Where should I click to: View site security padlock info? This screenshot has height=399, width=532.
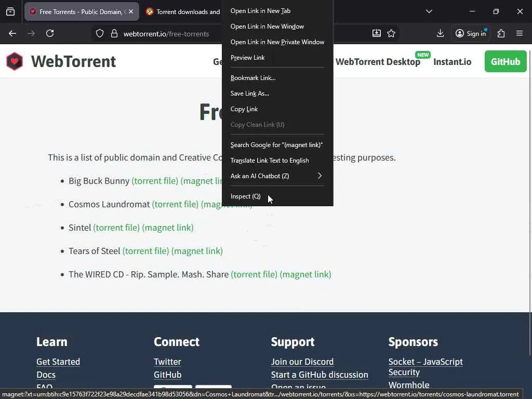click(114, 33)
